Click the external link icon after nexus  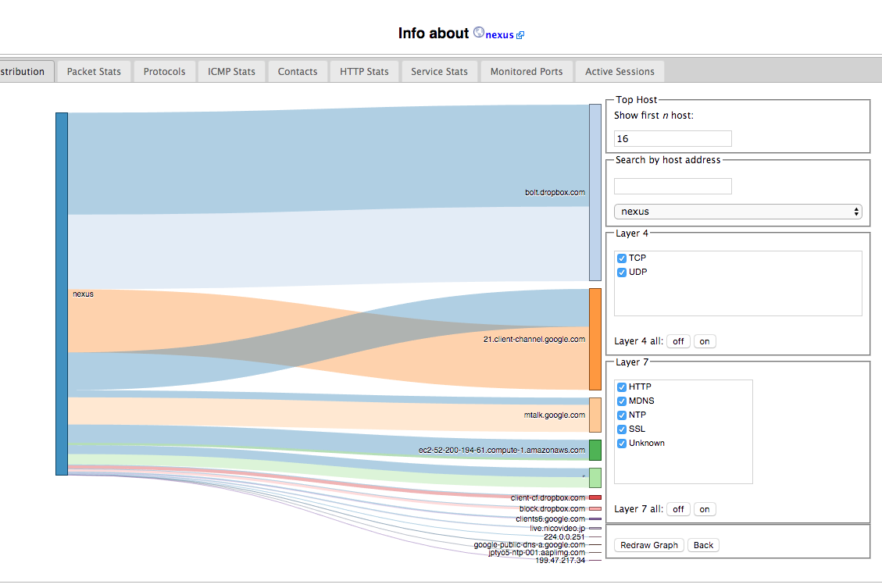click(520, 35)
